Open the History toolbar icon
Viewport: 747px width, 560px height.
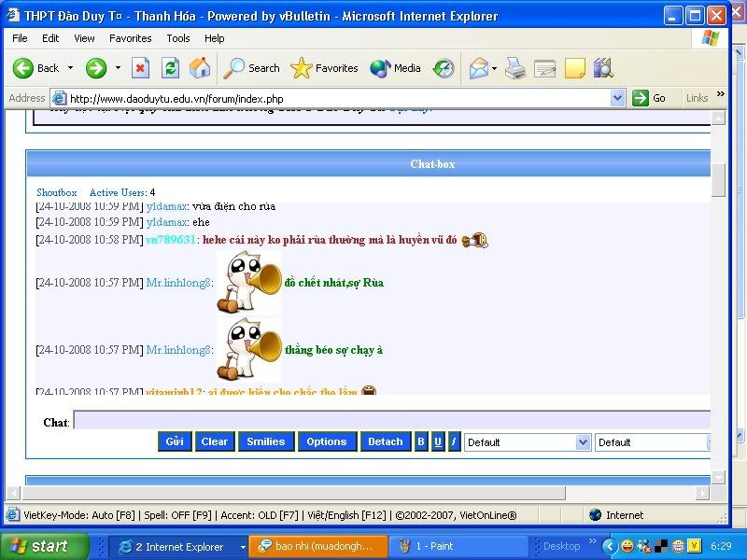(x=444, y=68)
